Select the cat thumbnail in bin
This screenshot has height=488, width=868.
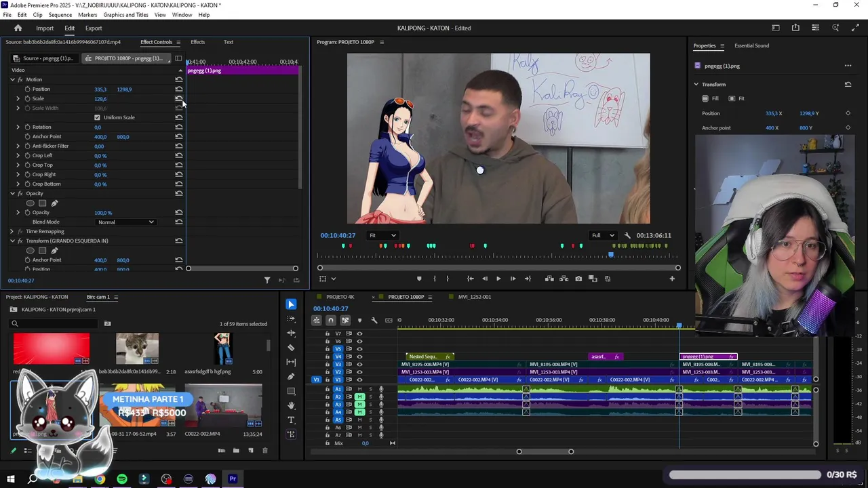pyautogui.click(x=137, y=348)
